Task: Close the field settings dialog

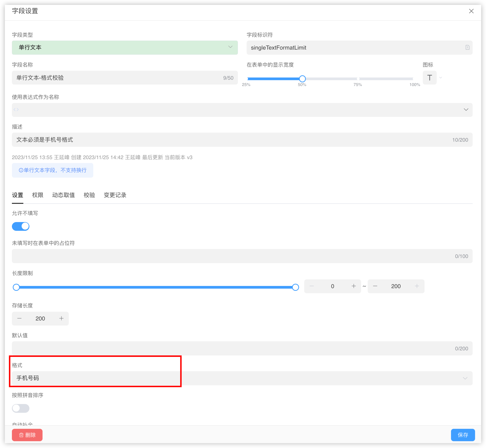Action: click(x=471, y=11)
